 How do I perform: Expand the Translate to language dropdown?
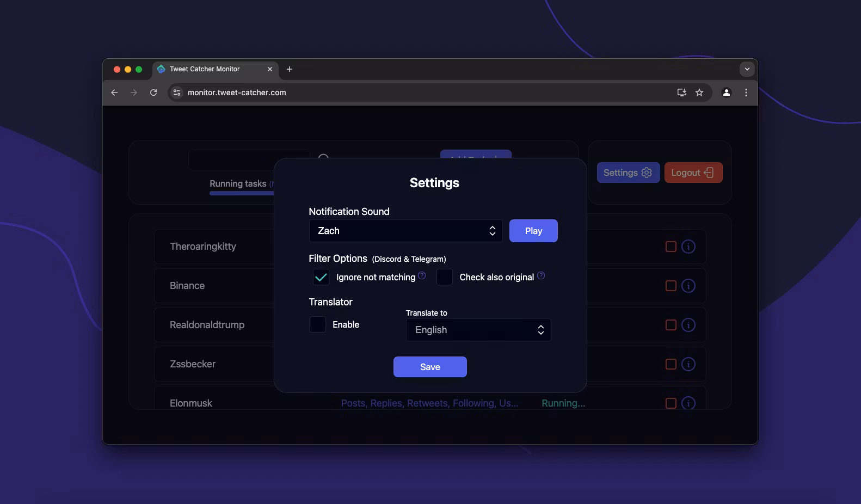478,330
